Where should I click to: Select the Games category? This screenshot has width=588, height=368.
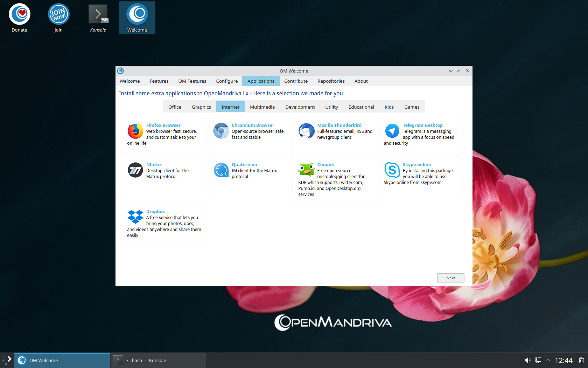(x=412, y=107)
